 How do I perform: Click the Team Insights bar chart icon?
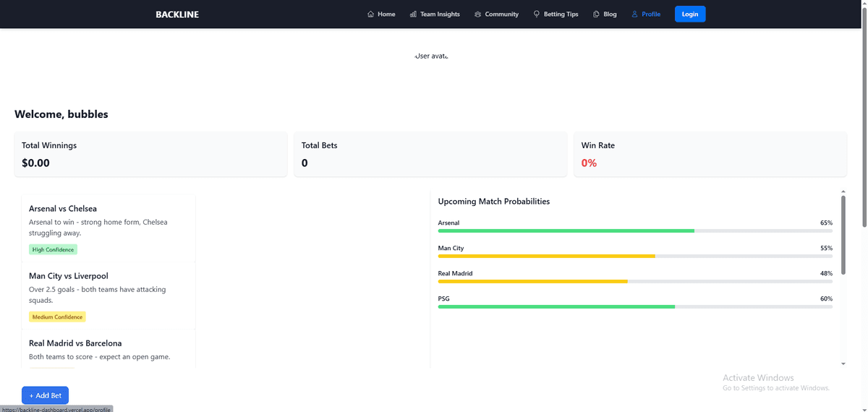pos(413,14)
